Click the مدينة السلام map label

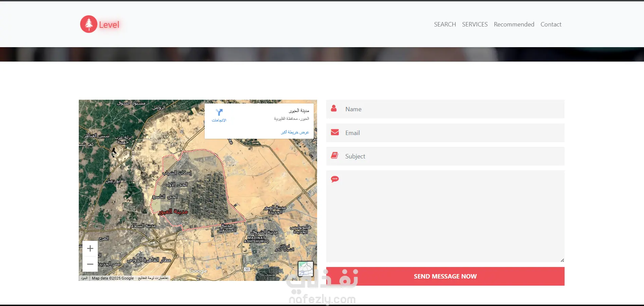[143, 225]
